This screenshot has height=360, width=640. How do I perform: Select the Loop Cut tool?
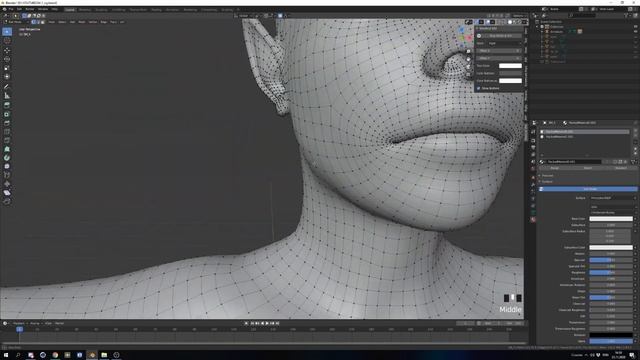pos(7,131)
